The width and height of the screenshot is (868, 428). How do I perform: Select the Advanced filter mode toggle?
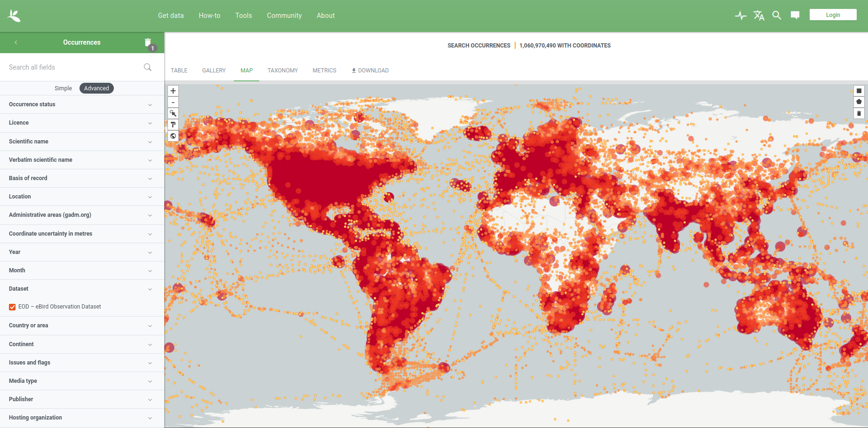[x=96, y=88]
